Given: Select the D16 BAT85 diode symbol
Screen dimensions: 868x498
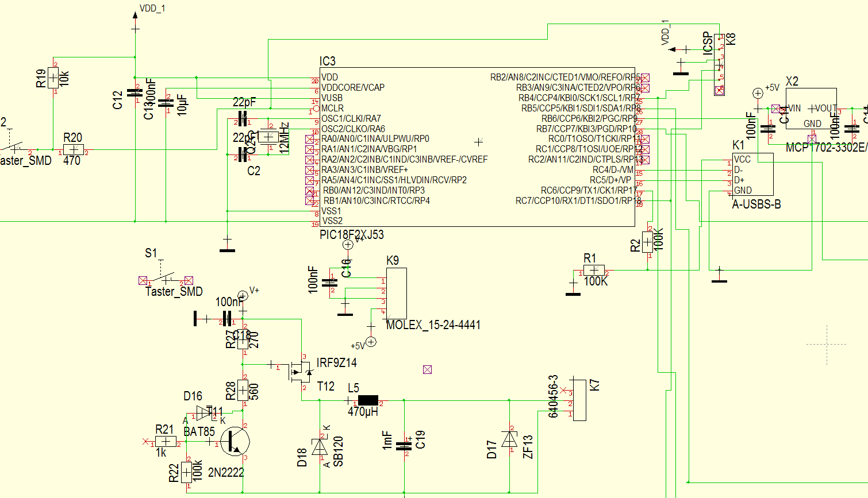Looking at the screenshot, I should 205,412.
